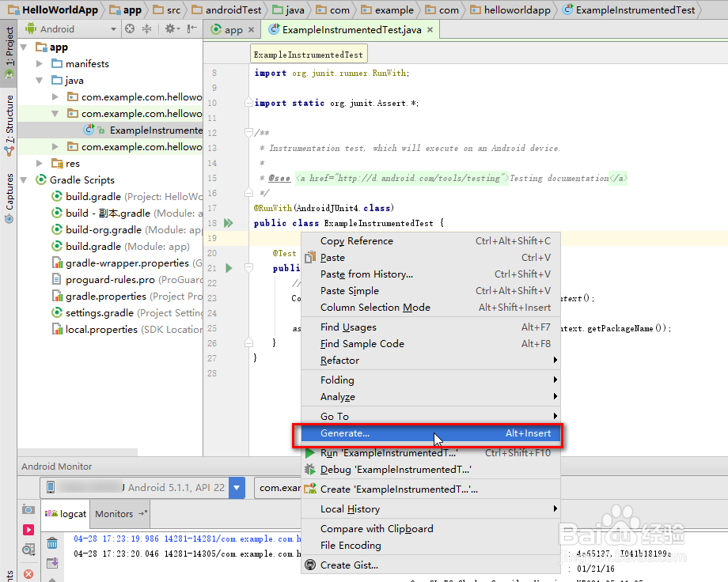Click ExampleInstrumentedTest in the breadcrumb bar
Viewport: 728px width, 582px height.
(628, 9)
